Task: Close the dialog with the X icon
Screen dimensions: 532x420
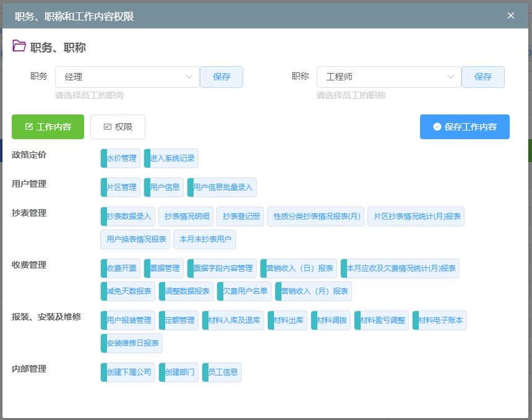Action: click(x=511, y=15)
